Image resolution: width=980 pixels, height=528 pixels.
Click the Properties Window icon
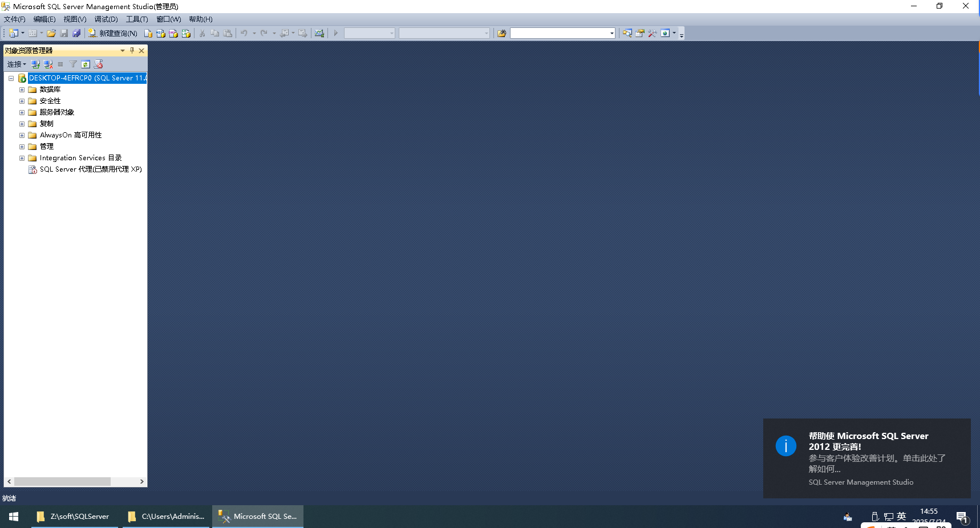640,33
